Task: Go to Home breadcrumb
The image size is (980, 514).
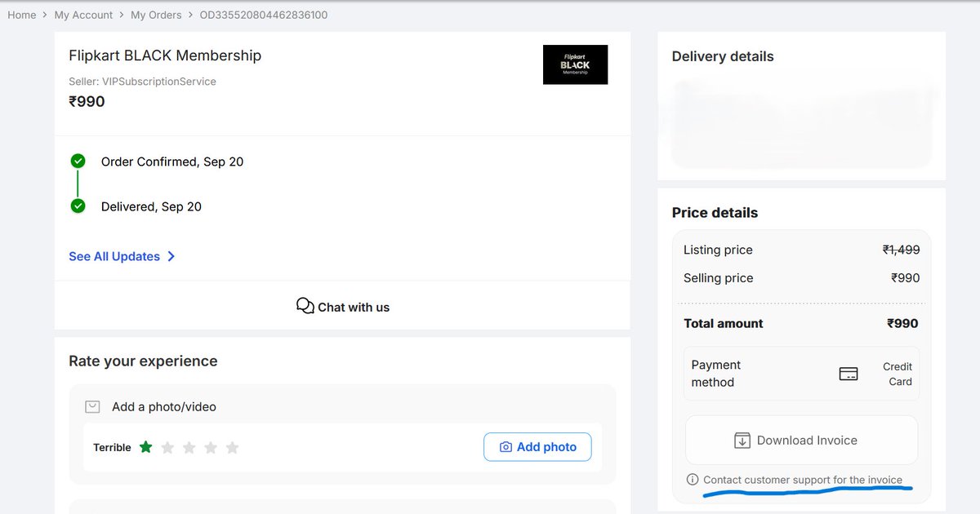Action: pyautogui.click(x=22, y=15)
